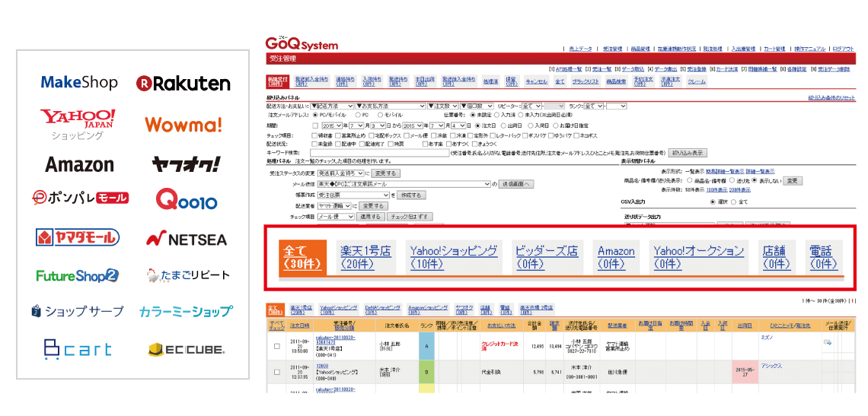868x416 pixels.
Task: Click the キーワード検索 input field
Action: [x=380, y=153]
